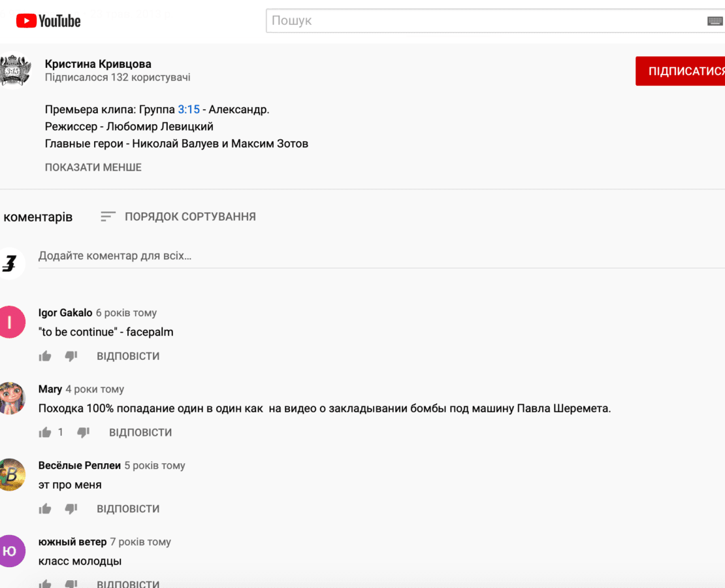Select the comment text эт про меня

[70, 485]
